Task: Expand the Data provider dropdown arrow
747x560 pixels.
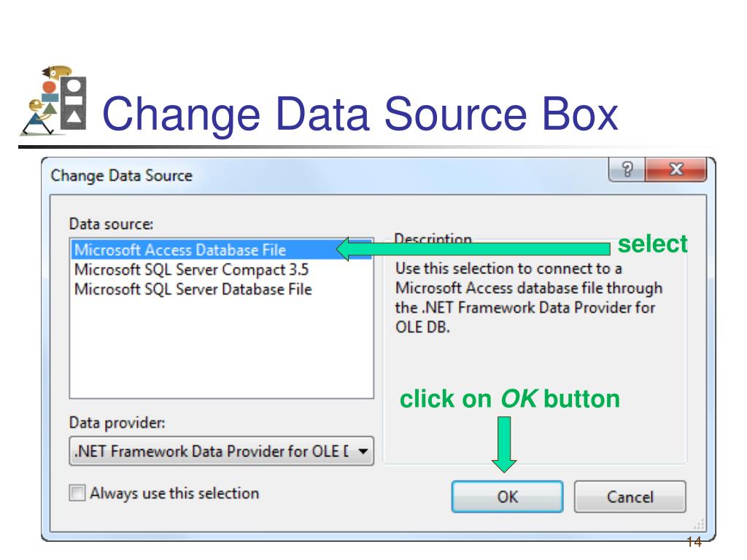Action: click(x=363, y=451)
